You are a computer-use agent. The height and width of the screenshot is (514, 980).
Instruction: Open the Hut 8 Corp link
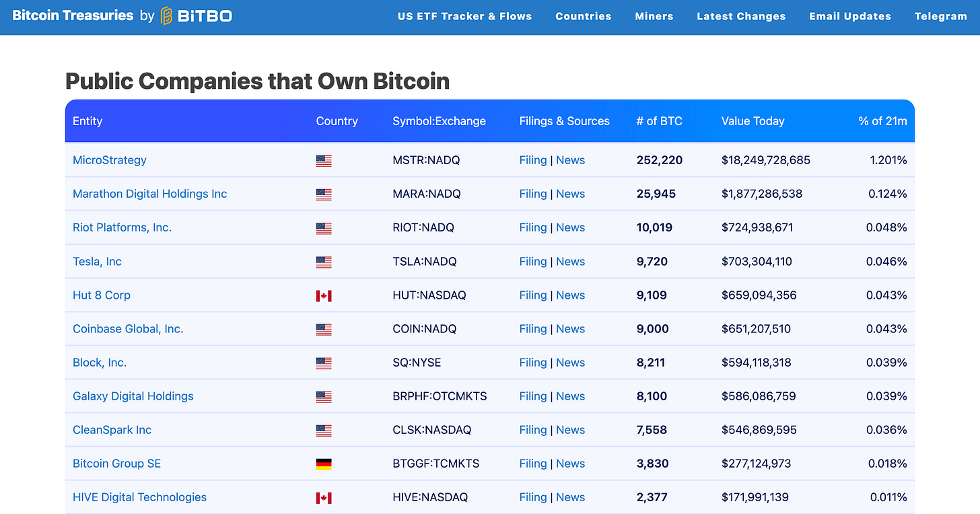(102, 295)
